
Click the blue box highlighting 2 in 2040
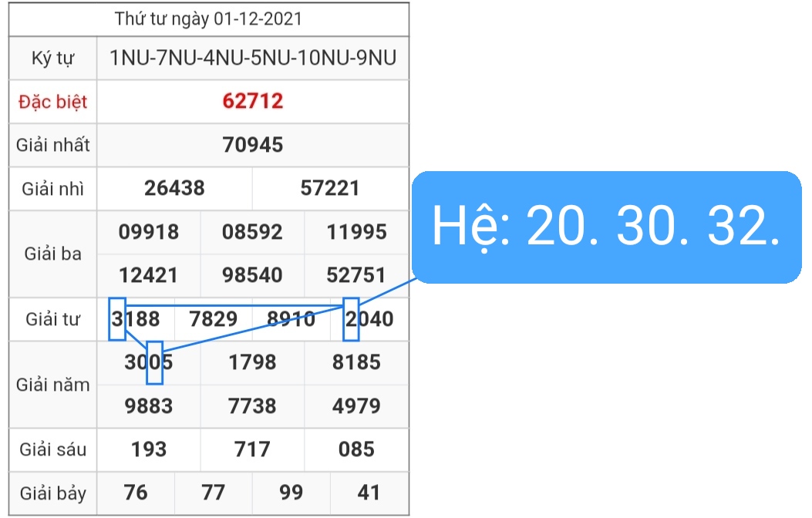click(351, 318)
